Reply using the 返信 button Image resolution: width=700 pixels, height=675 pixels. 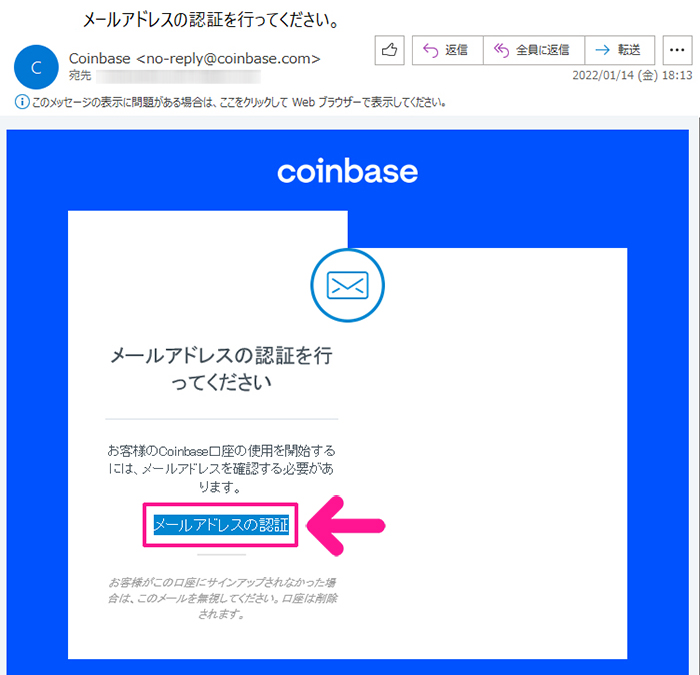(x=447, y=50)
